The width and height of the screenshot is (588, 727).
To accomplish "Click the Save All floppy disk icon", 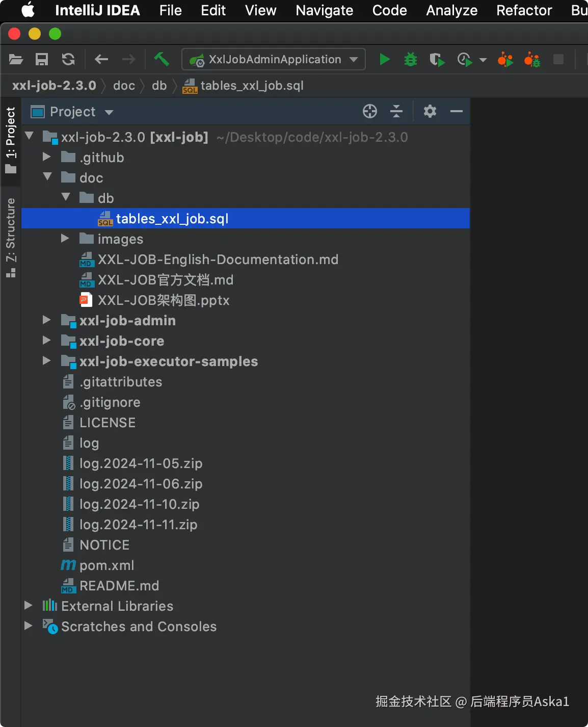I will tap(42, 60).
